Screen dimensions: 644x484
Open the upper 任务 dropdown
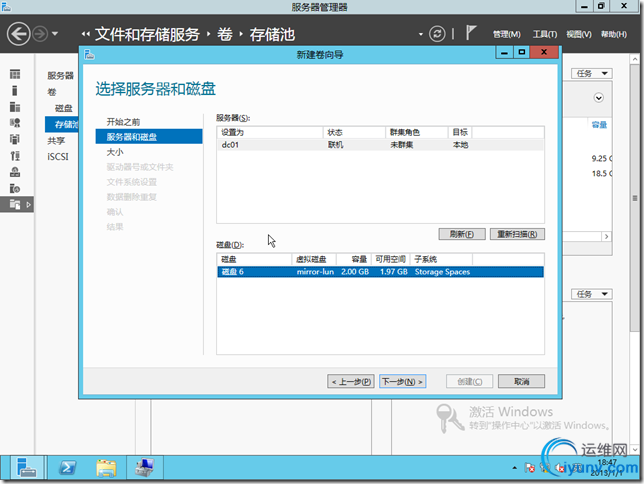591,74
